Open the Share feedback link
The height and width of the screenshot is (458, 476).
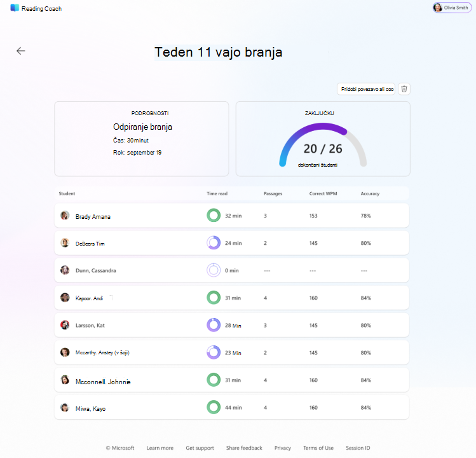[244, 448]
